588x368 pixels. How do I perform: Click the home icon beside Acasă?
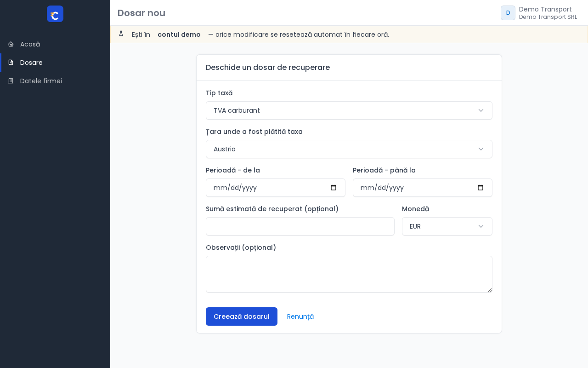(x=11, y=44)
